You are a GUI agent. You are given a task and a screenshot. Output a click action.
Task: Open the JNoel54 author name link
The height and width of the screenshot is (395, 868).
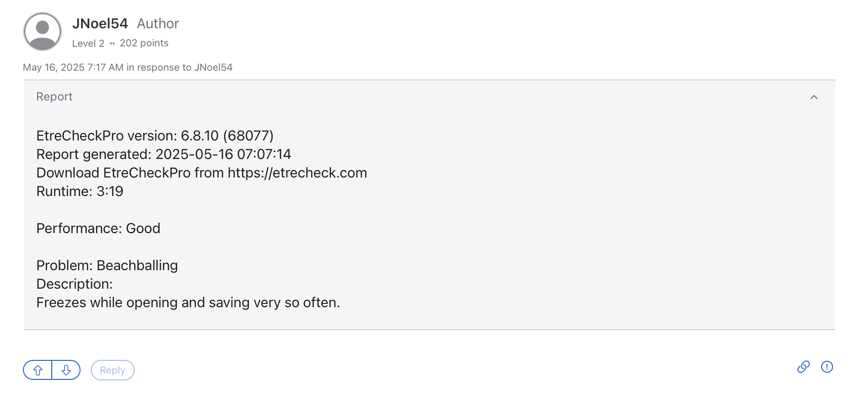(100, 23)
